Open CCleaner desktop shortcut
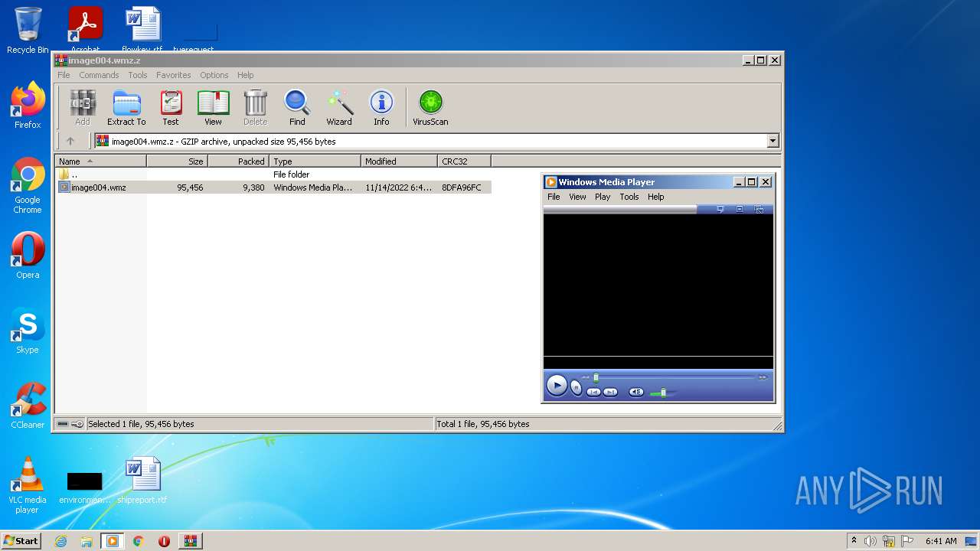The image size is (980, 551). 28,406
